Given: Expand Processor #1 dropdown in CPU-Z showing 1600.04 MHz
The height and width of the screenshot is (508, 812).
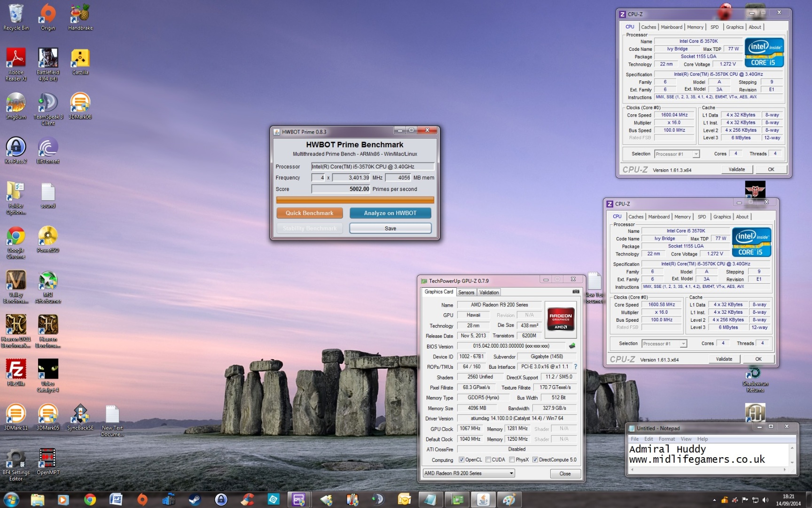Looking at the screenshot, I should tap(677, 154).
